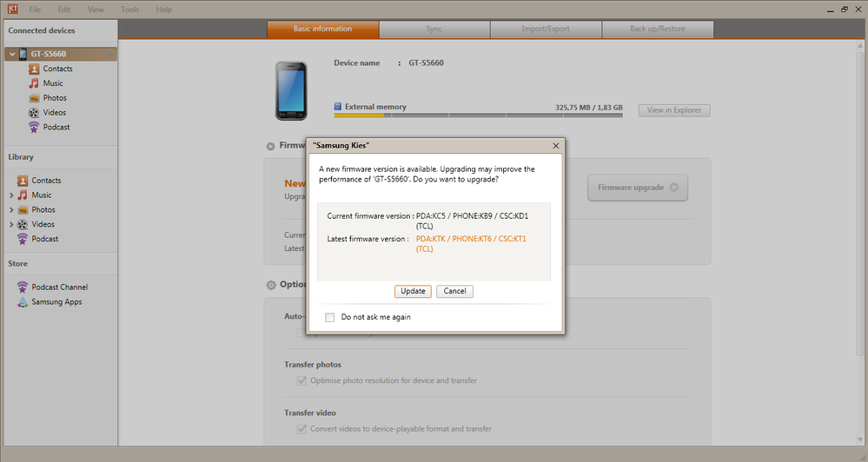
Task: Click the Store section header
Action: click(x=17, y=264)
